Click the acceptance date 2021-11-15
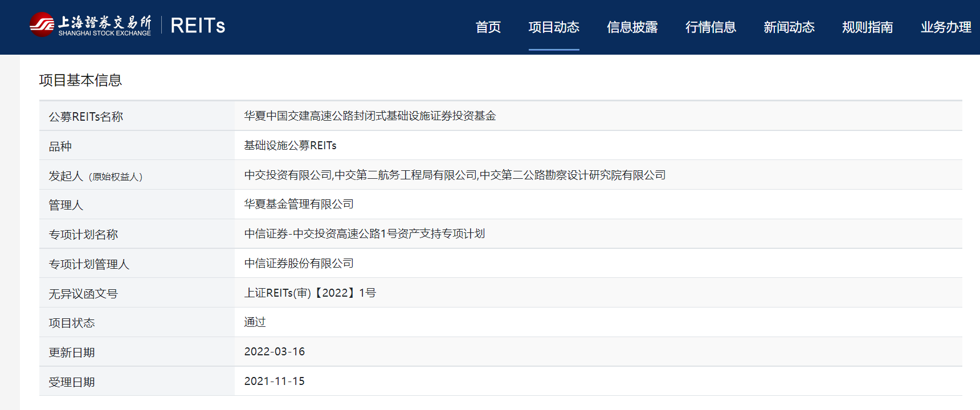Viewport: 980px width, 410px height. (274, 382)
